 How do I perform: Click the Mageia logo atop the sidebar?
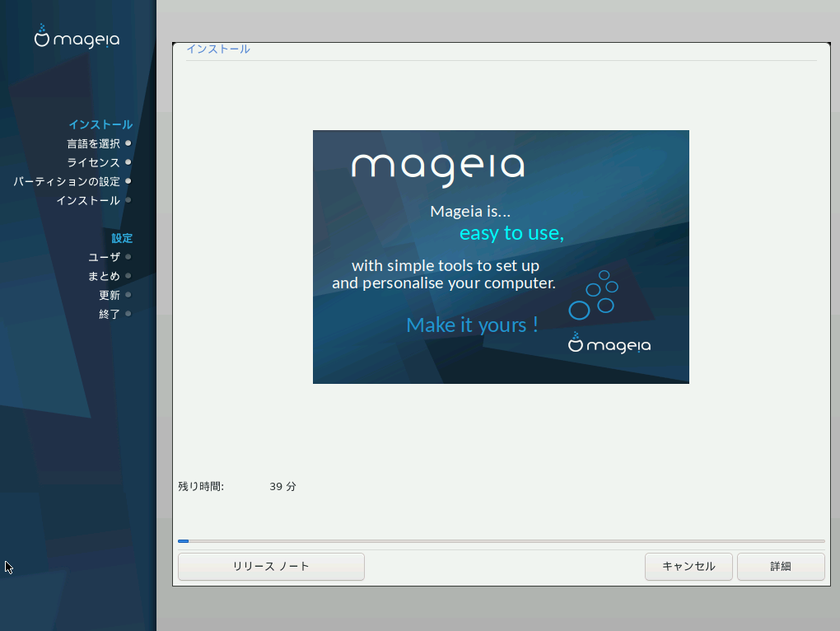point(77,37)
